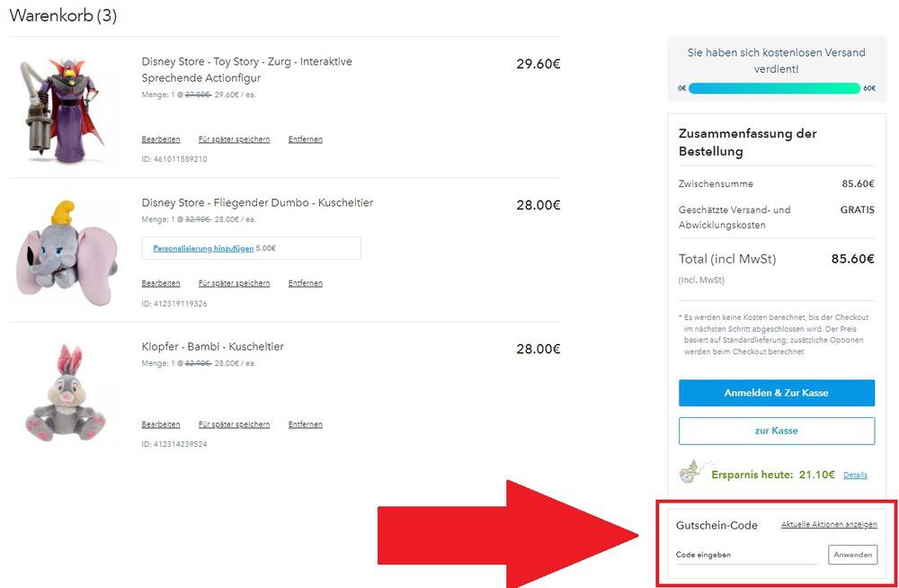This screenshot has height=588, width=899.
Task: Click the Zwischensumme 85.60€ value
Action: pyautogui.click(x=858, y=184)
